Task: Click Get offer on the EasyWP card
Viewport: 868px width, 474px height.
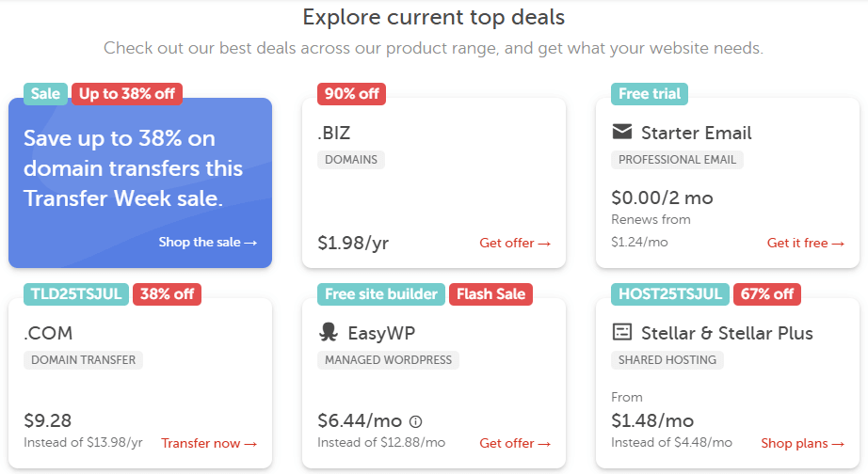Action: pos(515,443)
